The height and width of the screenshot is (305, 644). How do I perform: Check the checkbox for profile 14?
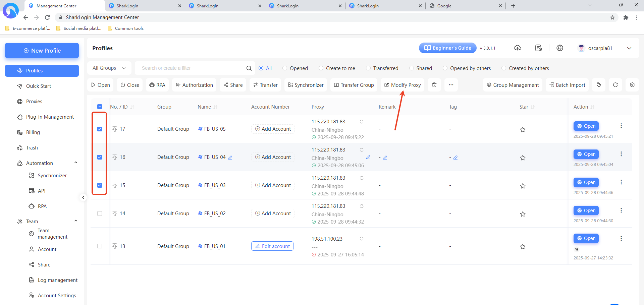[100, 213]
